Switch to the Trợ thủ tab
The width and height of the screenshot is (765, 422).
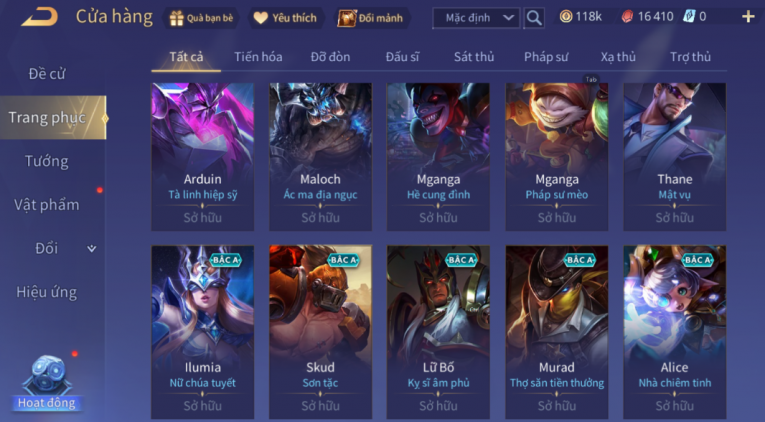(690, 57)
